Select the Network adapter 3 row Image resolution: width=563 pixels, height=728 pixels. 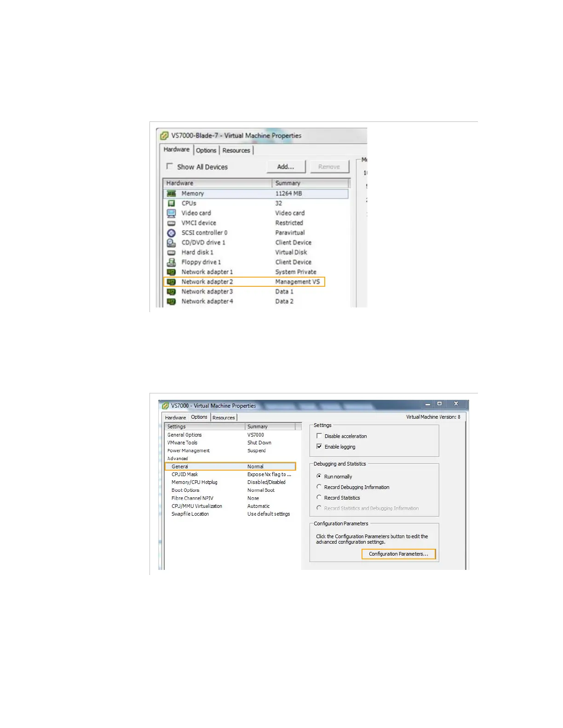click(x=256, y=292)
